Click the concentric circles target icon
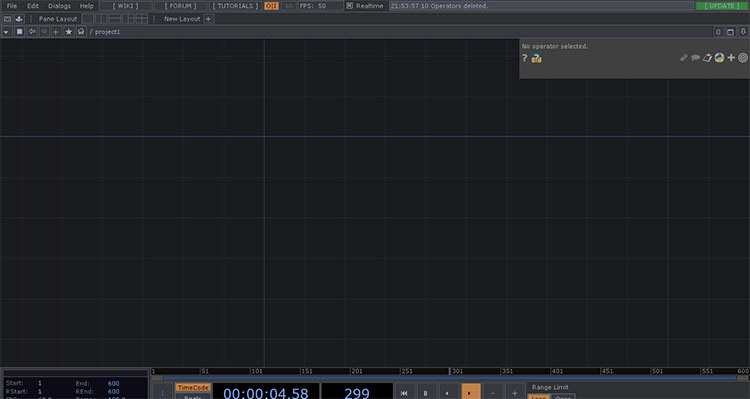The image size is (750, 399). coord(743,58)
